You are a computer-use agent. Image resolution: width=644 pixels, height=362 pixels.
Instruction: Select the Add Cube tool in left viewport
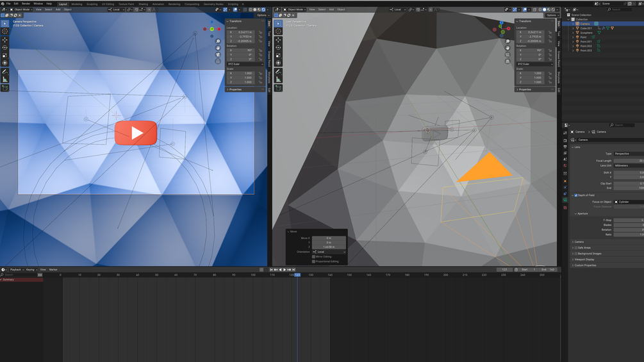pyautogui.click(x=5, y=88)
